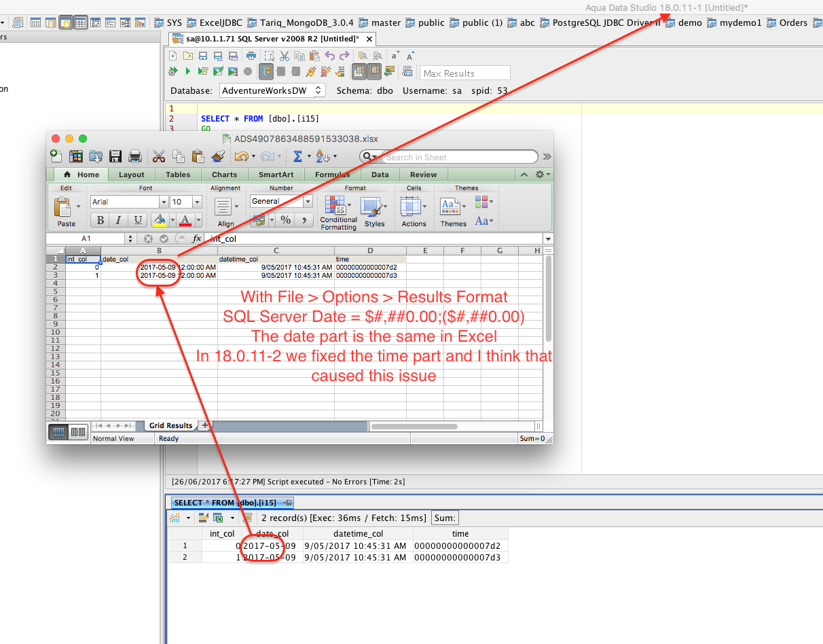
Task: Click the Excel Format Painter brush icon
Action: coord(218,156)
